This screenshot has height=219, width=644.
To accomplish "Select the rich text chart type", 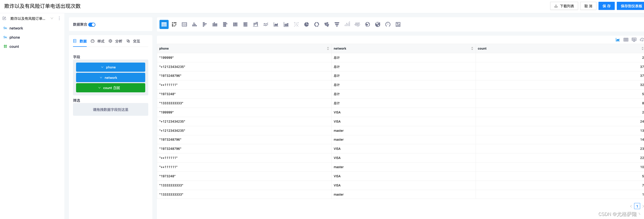I will click(398, 24).
